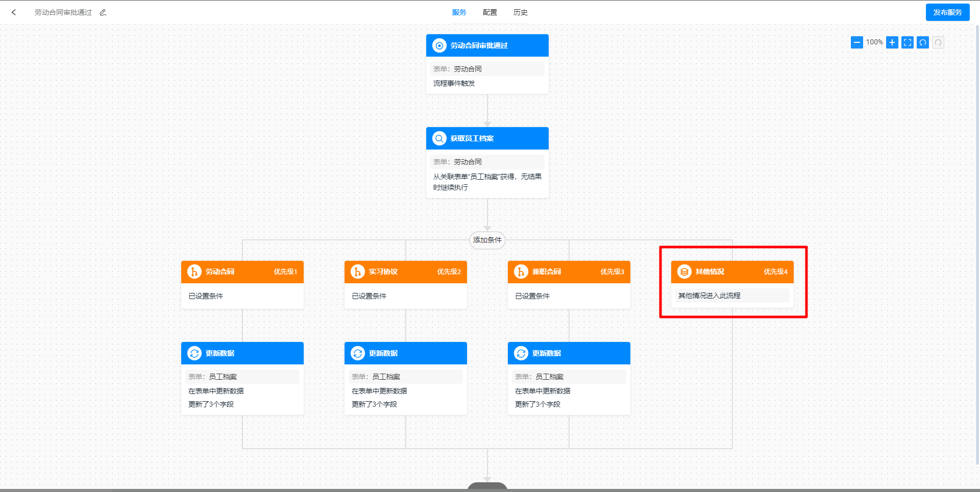The width and height of the screenshot is (980, 492).
Task: Select the 服务 tab
Action: tap(459, 12)
